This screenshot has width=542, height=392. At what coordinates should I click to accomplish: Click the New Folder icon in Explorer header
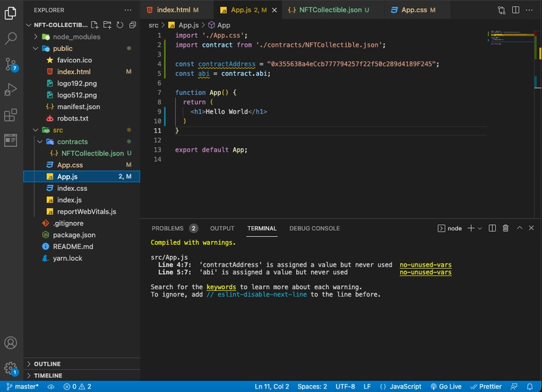coord(107,25)
